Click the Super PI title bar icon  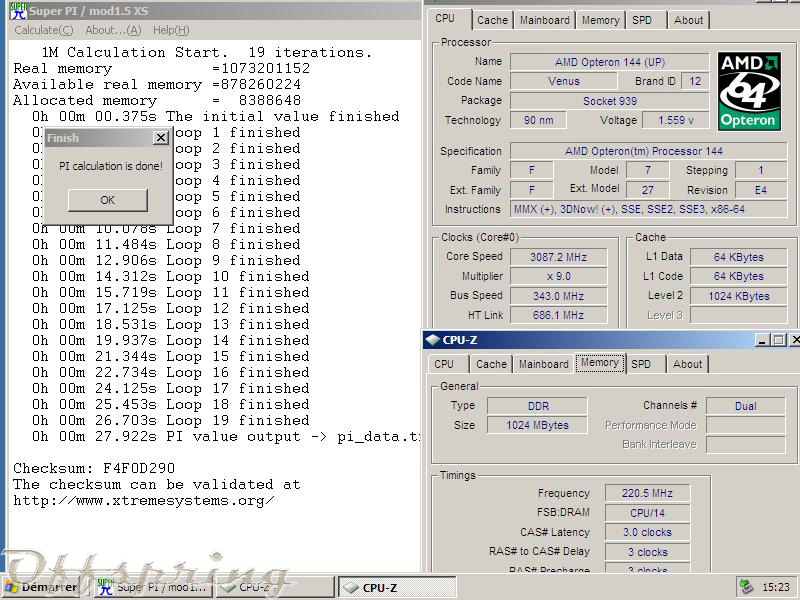19,10
